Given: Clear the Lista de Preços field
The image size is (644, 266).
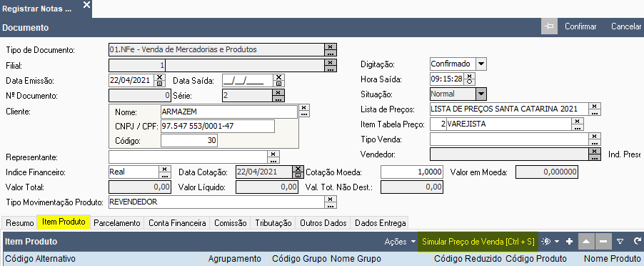Looking at the screenshot, I should tap(595, 106).
